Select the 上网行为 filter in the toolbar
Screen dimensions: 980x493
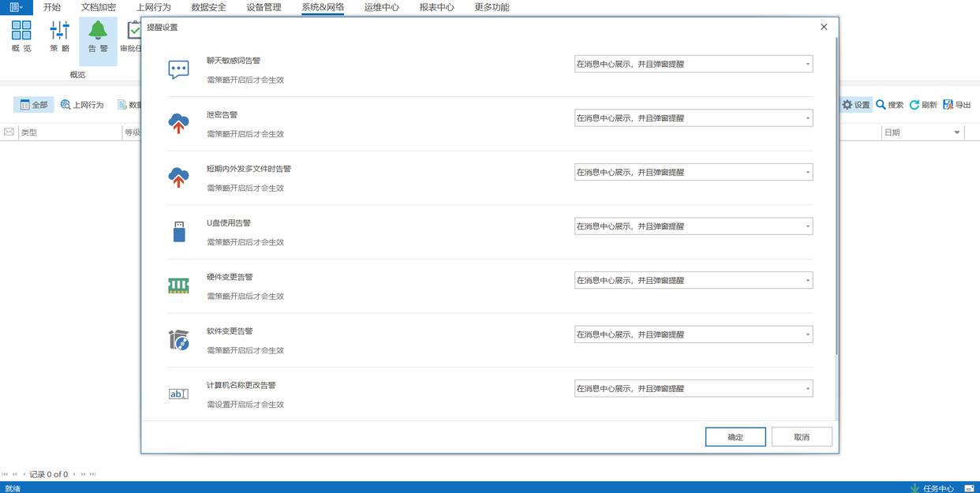pyautogui.click(x=82, y=105)
